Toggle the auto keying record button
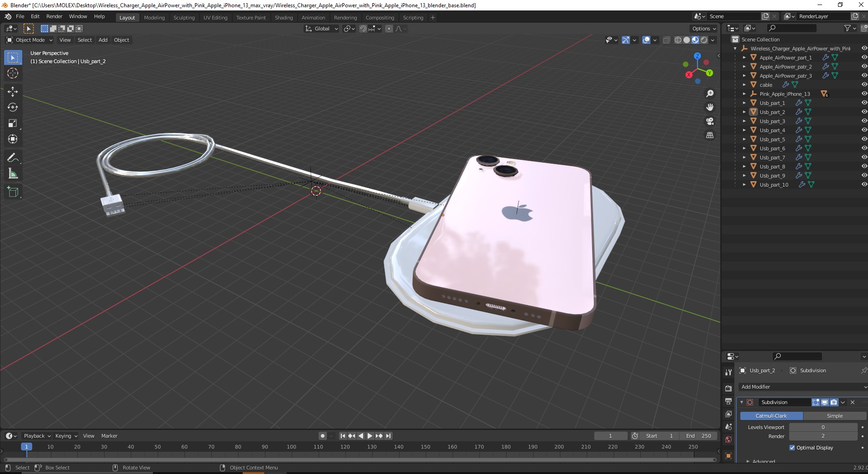The width and height of the screenshot is (868, 474). pyautogui.click(x=323, y=436)
